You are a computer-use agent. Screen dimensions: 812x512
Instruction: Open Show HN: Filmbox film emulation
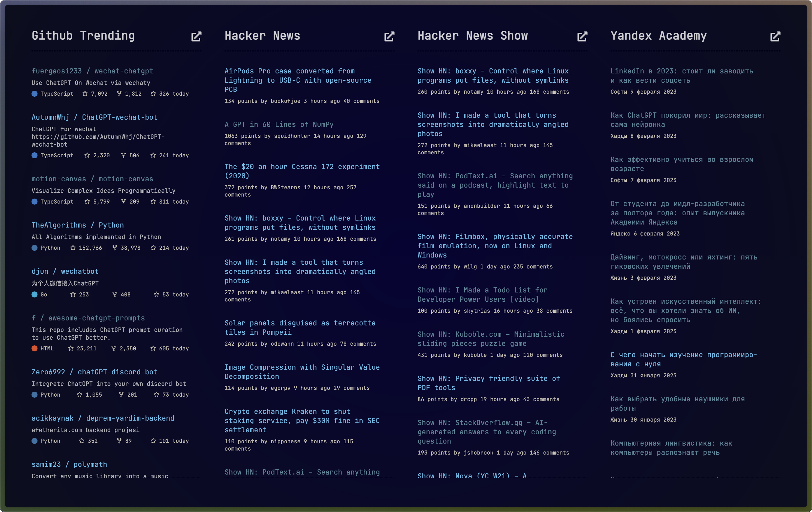(495, 246)
